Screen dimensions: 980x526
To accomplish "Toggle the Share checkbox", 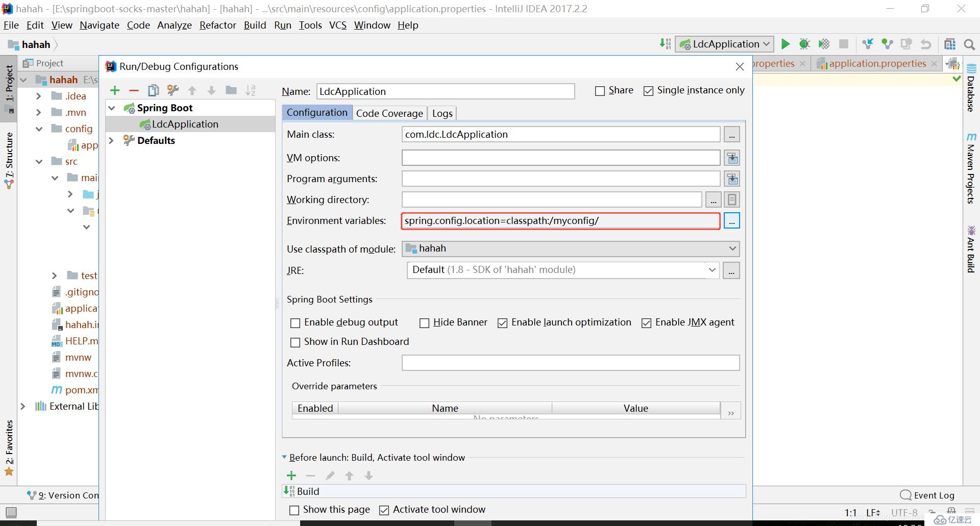I will 600,91.
